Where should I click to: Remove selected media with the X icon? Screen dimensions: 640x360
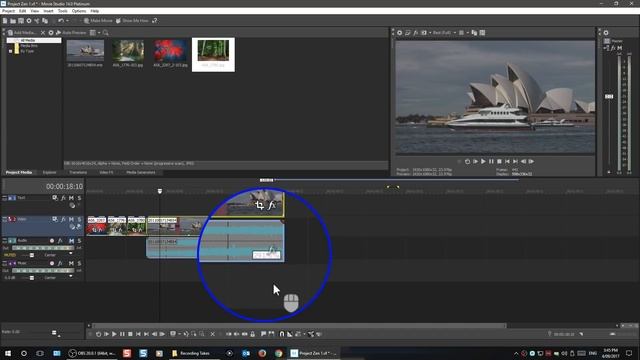coord(43,33)
